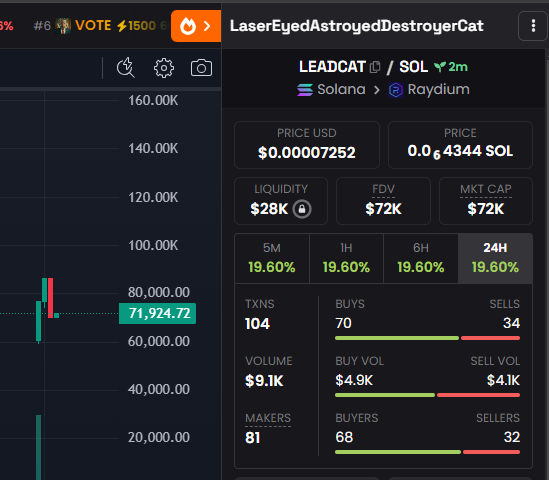Click the SELL VOL value $4.1K
This screenshot has width=549, height=480.
(x=503, y=380)
